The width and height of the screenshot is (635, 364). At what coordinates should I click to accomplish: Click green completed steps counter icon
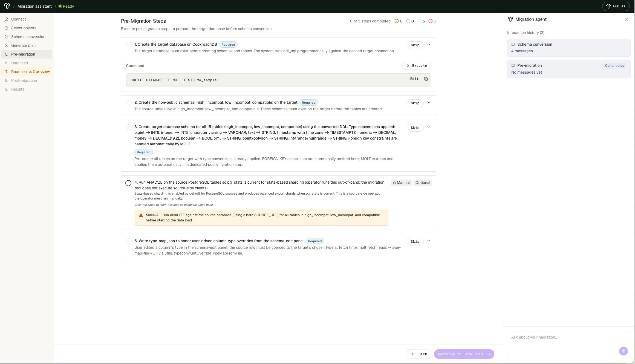(396, 21)
